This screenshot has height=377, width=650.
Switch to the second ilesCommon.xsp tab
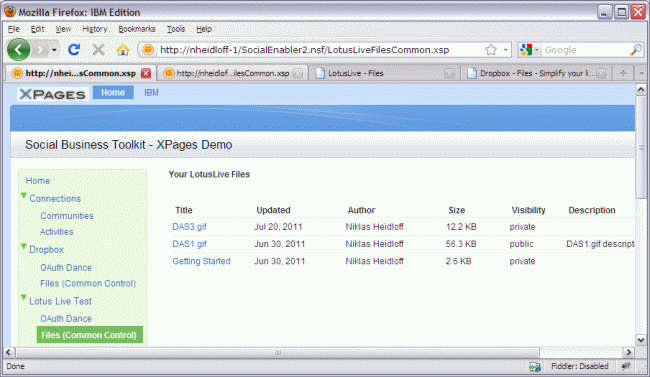(233, 73)
